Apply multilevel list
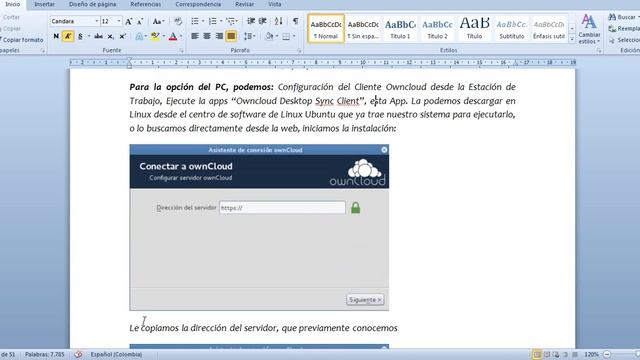Screen dimensions: 640x360 231,21
